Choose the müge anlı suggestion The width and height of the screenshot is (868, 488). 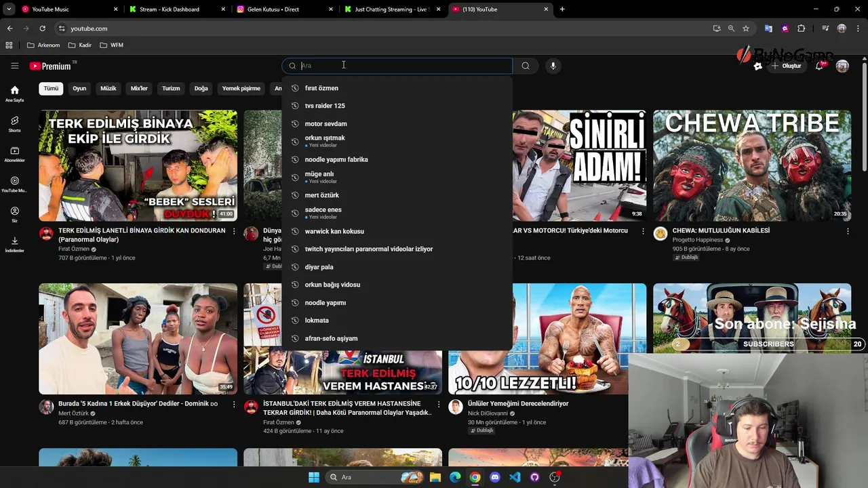coord(397,178)
